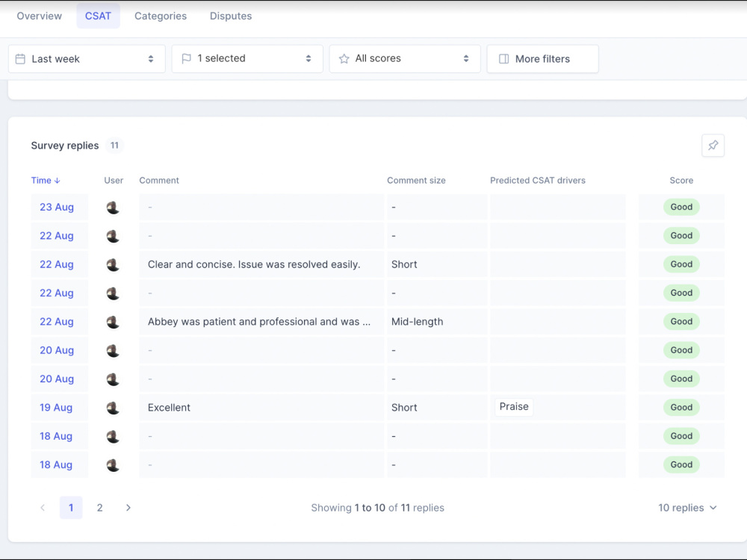Viewport: 747px width, 560px height.
Task: Click the calendar icon in date filter
Action: [20, 59]
